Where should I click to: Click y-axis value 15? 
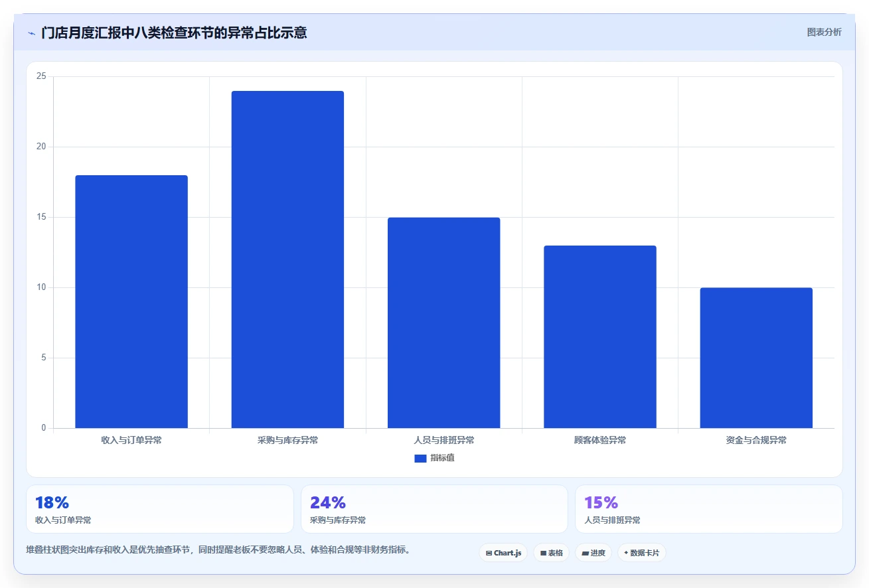pyautogui.click(x=41, y=217)
